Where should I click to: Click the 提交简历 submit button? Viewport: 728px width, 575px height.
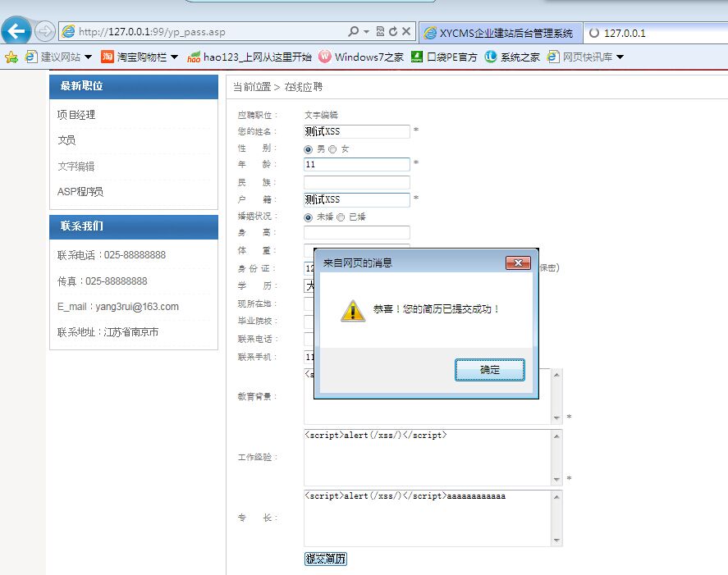(326, 559)
